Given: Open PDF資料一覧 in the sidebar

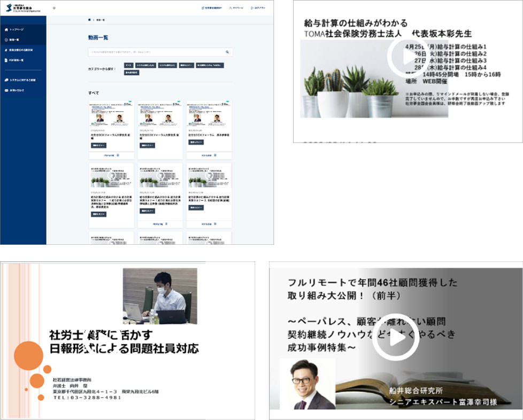Looking at the screenshot, I should click(x=23, y=60).
